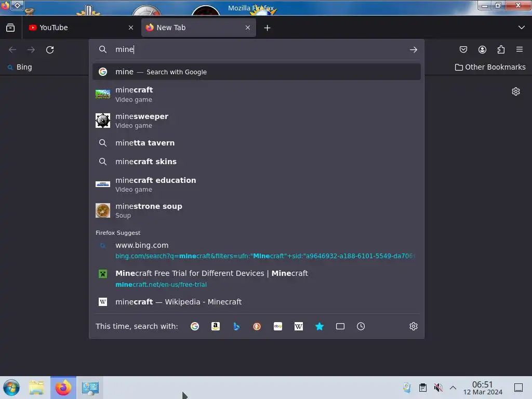Select the minecraft skins suggestion
The image size is (532, 399).
257,162
